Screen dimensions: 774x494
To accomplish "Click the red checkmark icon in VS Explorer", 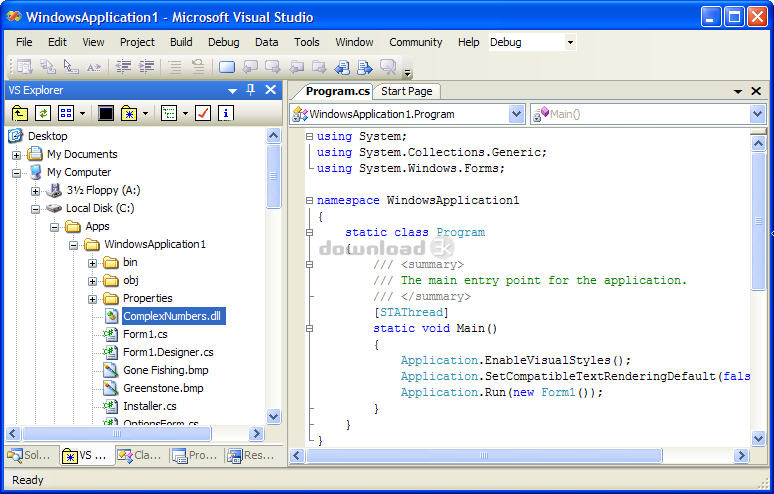I will pyautogui.click(x=203, y=114).
